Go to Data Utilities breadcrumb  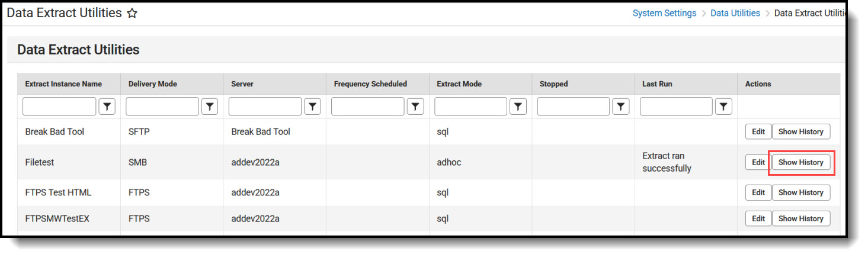click(735, 13)
